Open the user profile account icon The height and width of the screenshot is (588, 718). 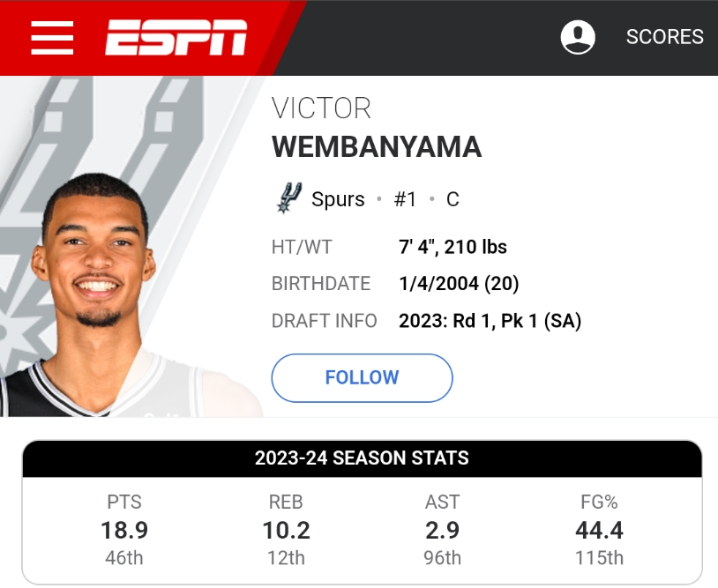point(578,37)
